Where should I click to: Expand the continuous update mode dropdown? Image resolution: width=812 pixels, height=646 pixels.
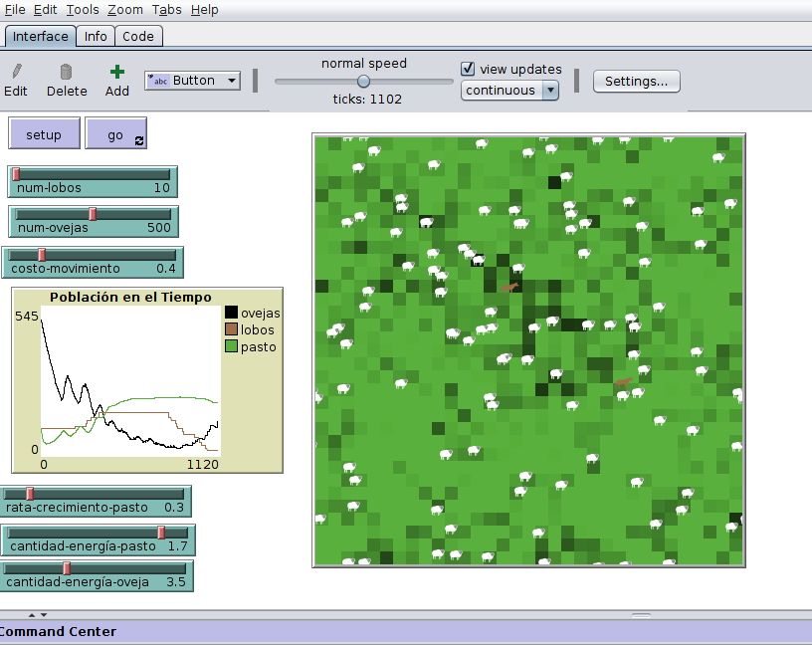509,91
